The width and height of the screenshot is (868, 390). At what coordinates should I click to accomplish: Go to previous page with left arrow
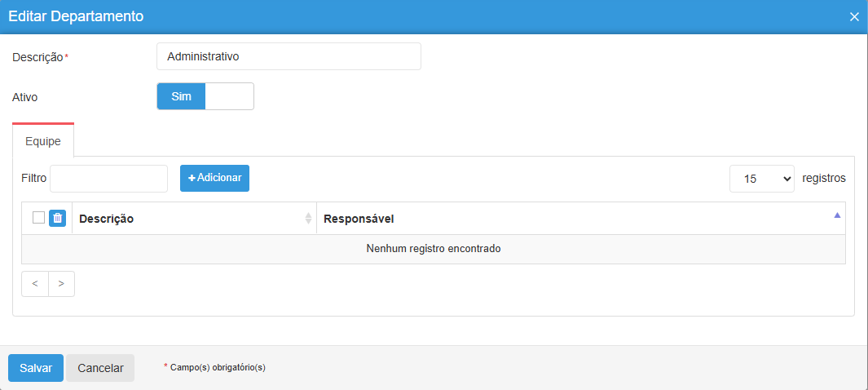pyautogui.click(x=35, y=284)
